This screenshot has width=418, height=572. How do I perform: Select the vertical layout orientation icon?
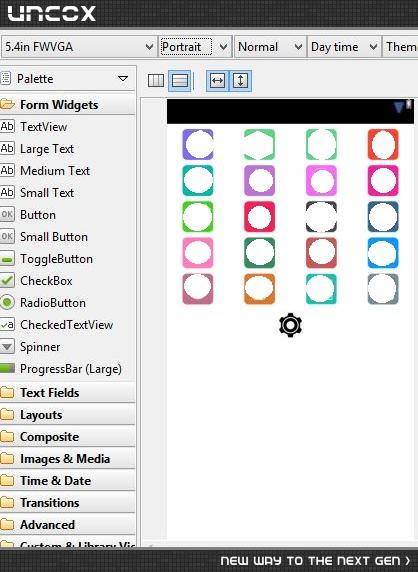(x=180, y=80)
